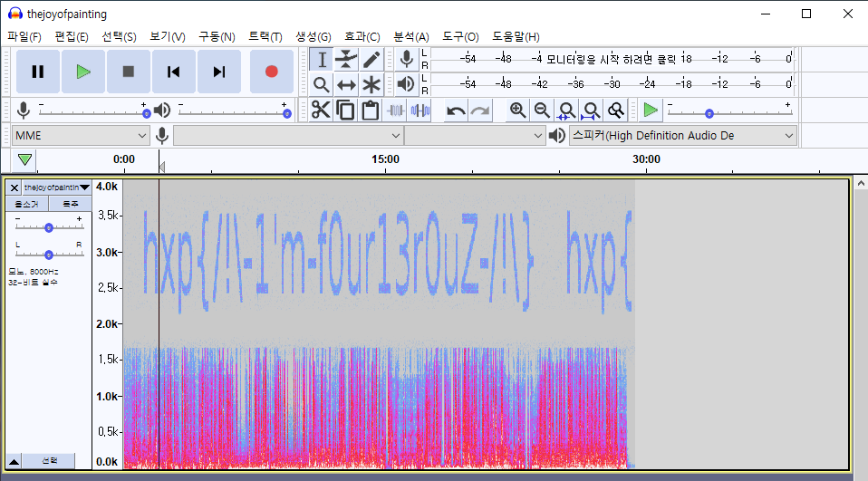The image size is (868, 481).
Task: Adjust the track pan L/R slider
Action: coord(49,254)
